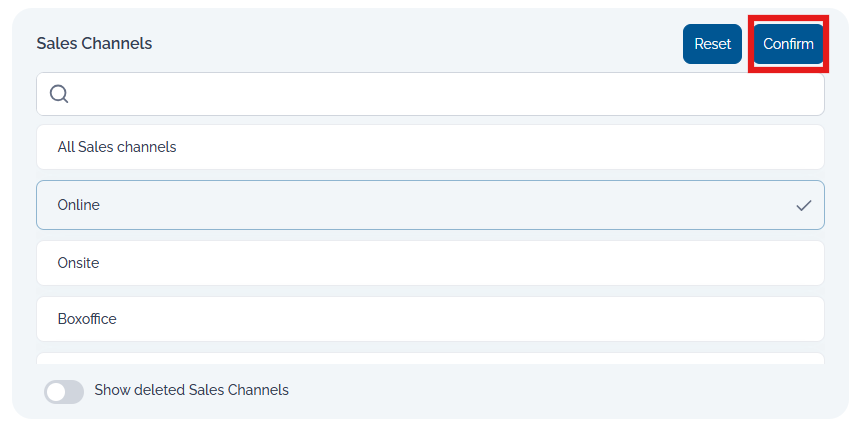Click the checkmark on Online row
The height and width of the screenshot is (428, 853).
[x=803, y=206]
